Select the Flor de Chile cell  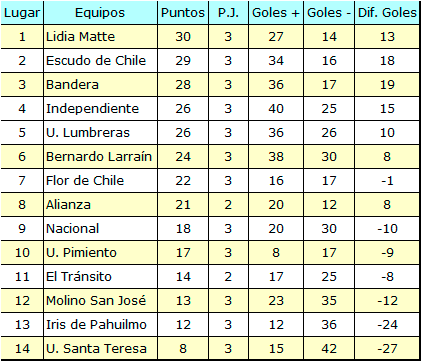click(x=100, y=181)
